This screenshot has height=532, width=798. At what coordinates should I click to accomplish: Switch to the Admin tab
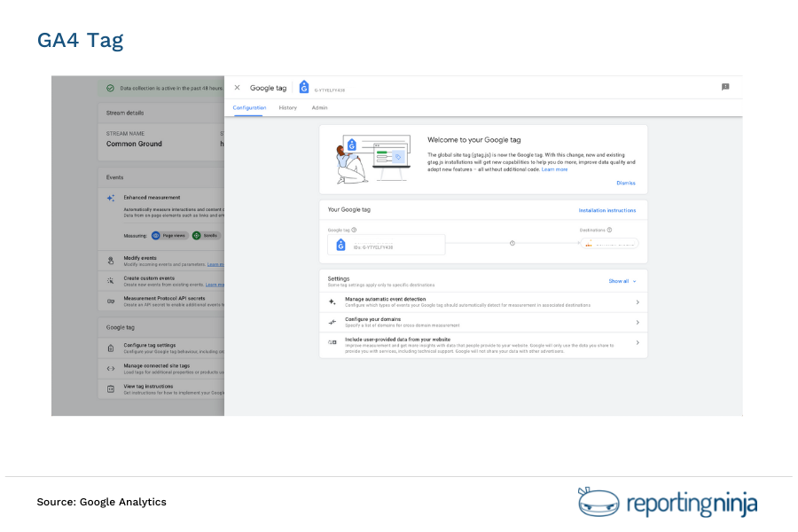320,107
